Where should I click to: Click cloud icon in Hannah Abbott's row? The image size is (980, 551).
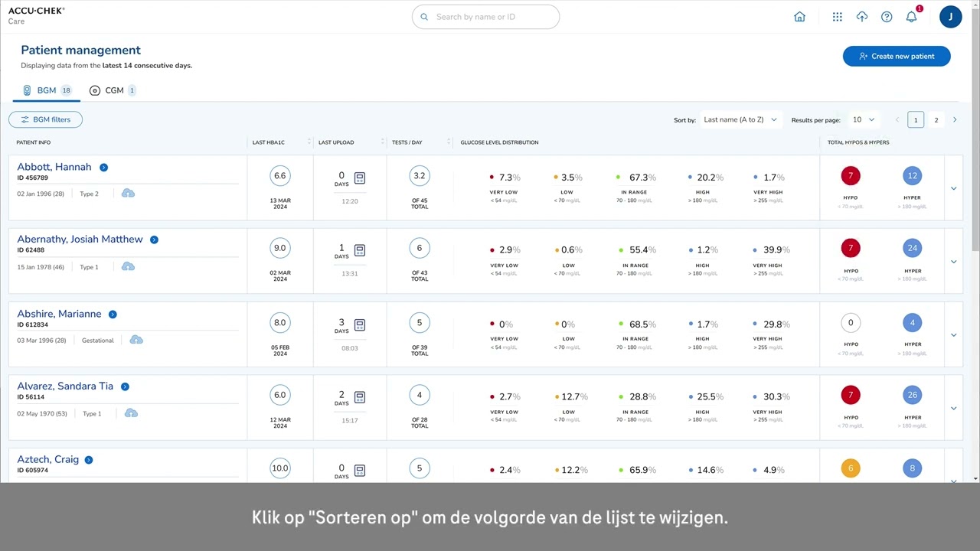128,193
